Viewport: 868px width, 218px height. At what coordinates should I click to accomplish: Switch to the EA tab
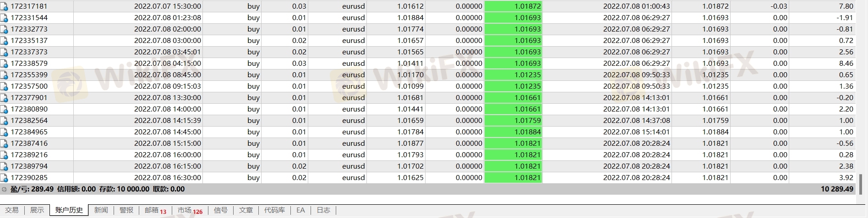pyautogui.click(x=300, y=210)
